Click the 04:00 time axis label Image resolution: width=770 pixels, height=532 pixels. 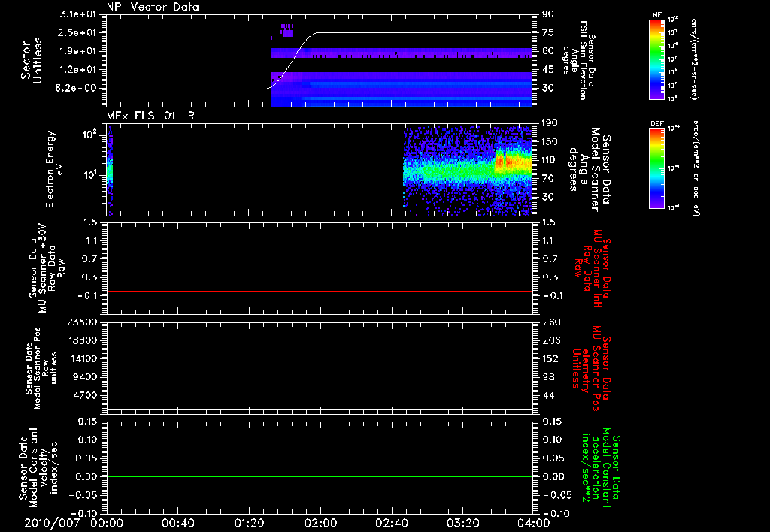tap(534, 523)
